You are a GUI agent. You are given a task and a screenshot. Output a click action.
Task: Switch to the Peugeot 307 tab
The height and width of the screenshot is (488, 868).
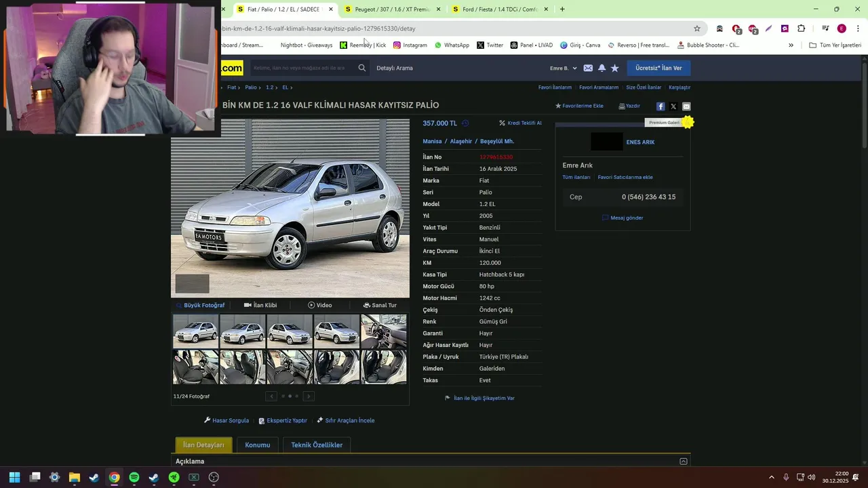393,9
